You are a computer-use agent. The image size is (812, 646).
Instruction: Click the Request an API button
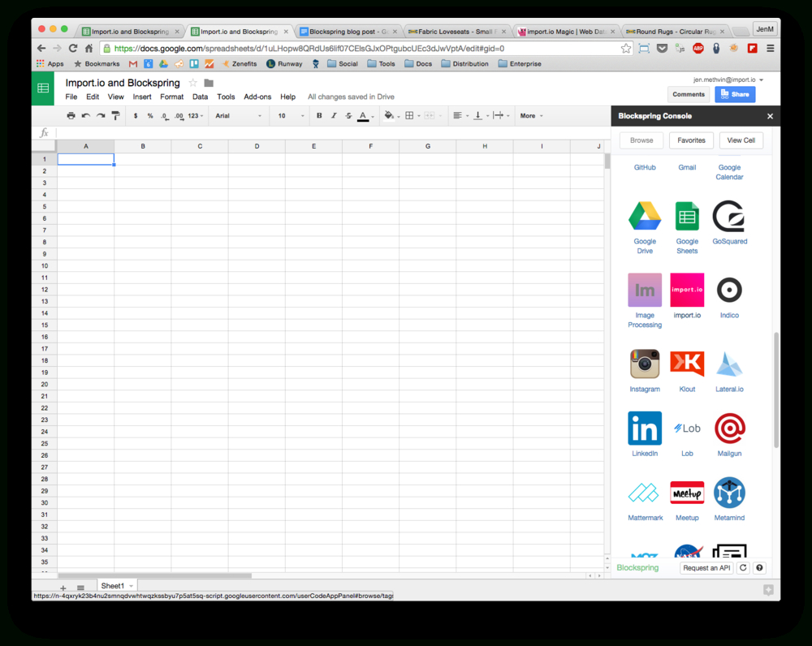pyautogui.click(x=706, y=567)
